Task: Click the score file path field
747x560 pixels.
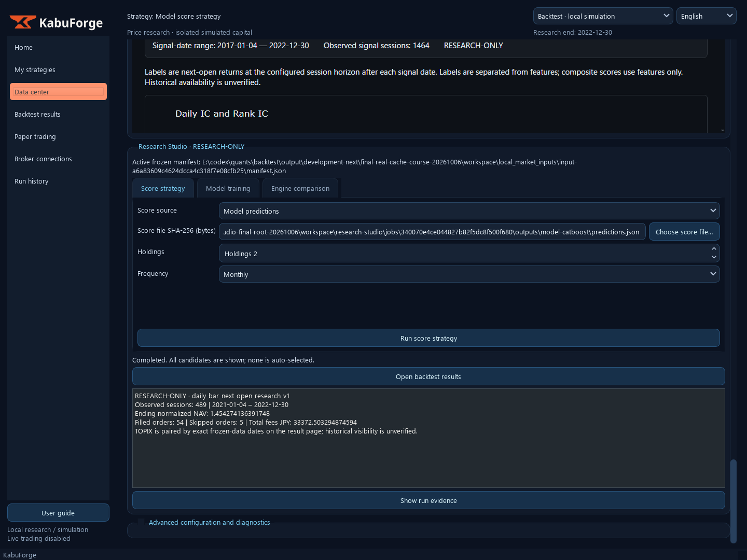Action: coord(432,232)
